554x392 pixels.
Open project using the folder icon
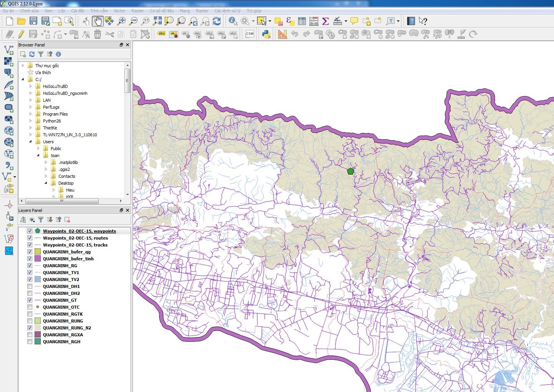22,21
